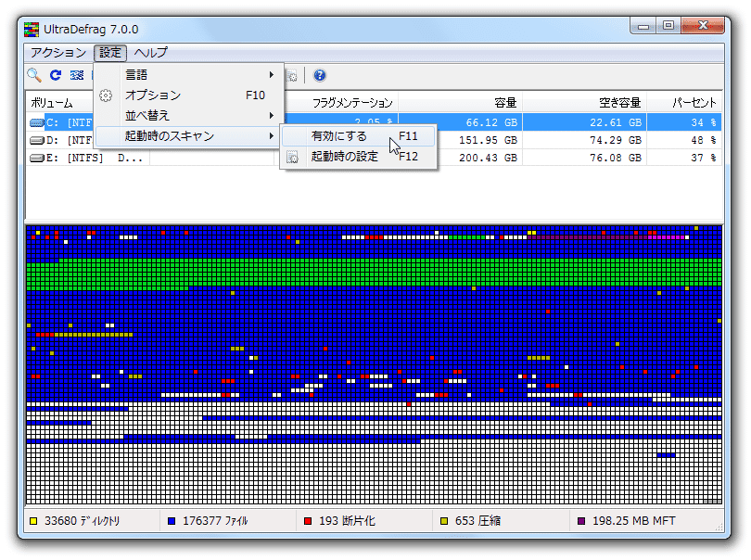Click the yellow swatch next to 653 圧縮
The height and width of the screenshot is (560, 751).
pos(444,521)
